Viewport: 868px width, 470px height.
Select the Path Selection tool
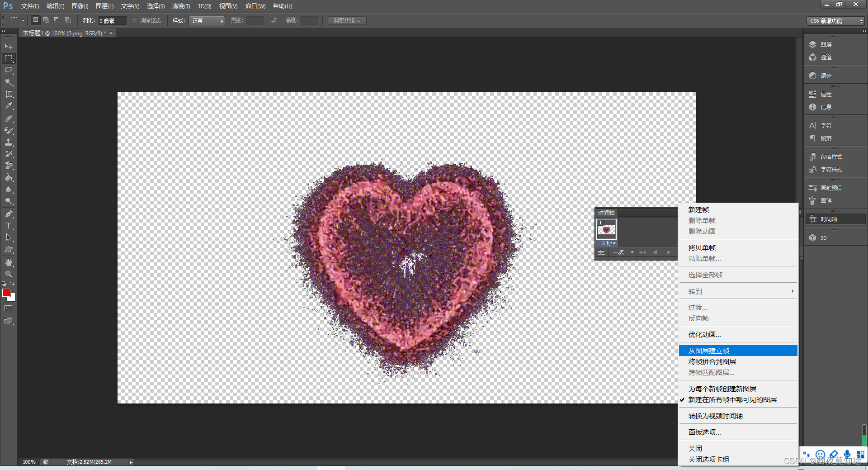pyautogui.click(x=9, y=237)
